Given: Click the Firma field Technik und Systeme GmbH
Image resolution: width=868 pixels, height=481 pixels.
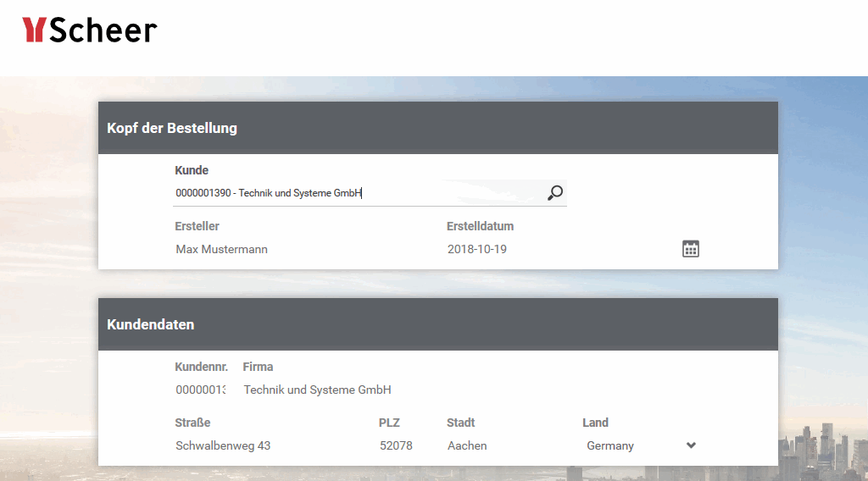Looking at the screenshot, I should (x=317, y=390).
